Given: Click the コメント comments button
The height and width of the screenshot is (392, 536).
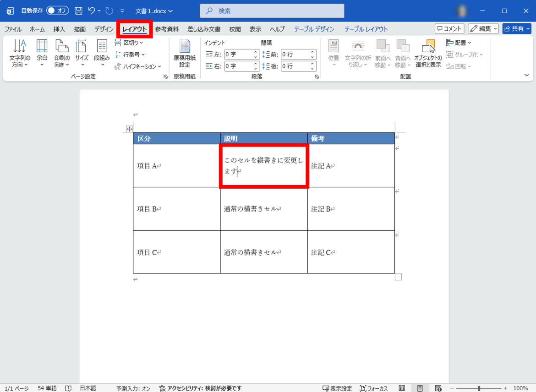Looking at the screenshot, I should point(449,29).
